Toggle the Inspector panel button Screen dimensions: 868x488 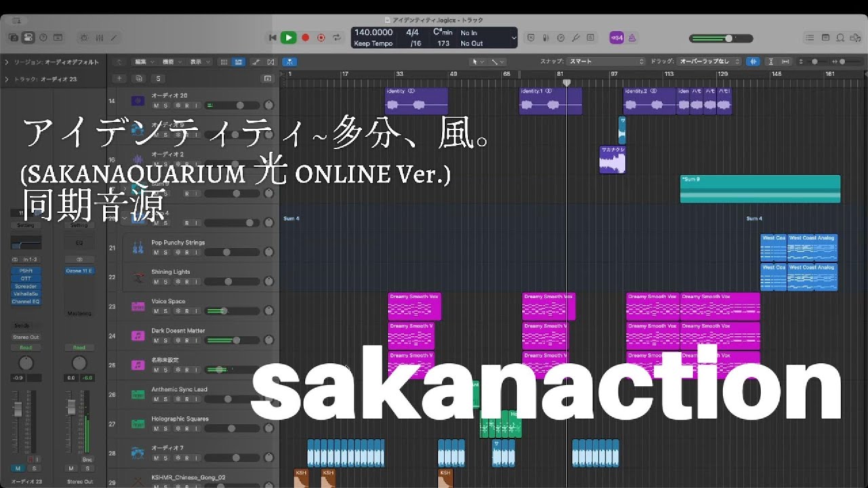point(28,38)
